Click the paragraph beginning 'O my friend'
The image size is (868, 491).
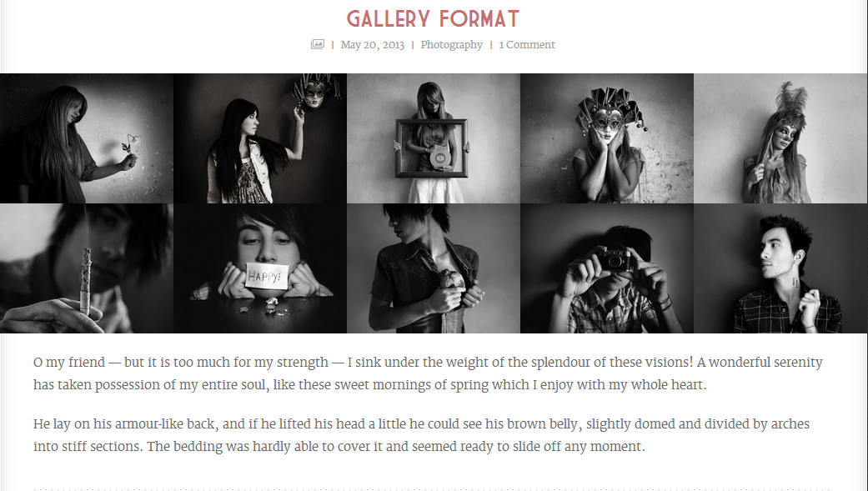(x=428, y=373)
